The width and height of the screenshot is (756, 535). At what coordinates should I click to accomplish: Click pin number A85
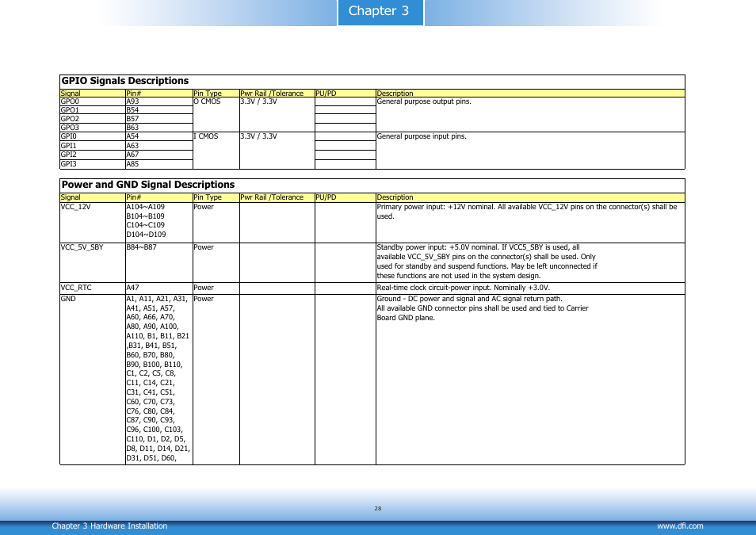coord(132,164)
